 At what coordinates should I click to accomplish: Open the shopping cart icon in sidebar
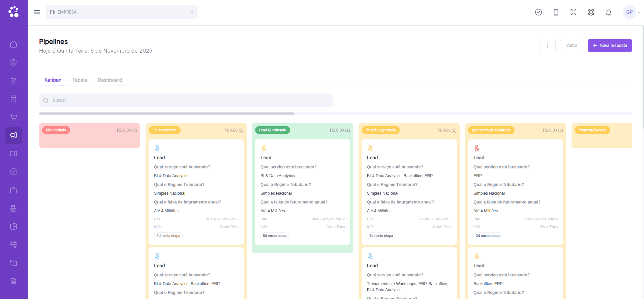pos(13,117)
